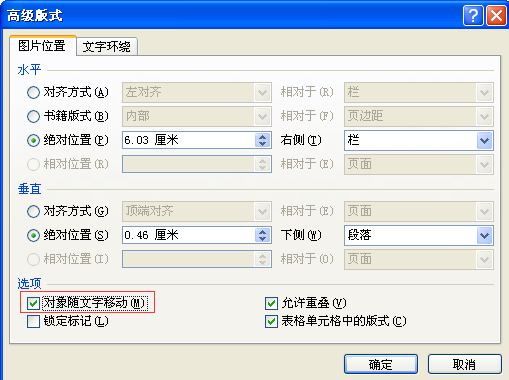The width and height of the screenshot is (509, 380).
Task: Open the 页边距 relative-to dropdown
Action: pos(484,116)
